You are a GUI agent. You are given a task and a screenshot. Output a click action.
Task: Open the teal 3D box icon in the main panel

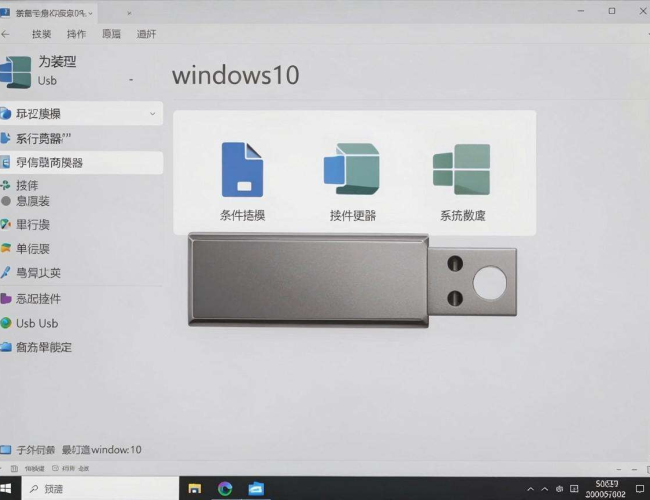pyautogui.click(x=352, y=169)
